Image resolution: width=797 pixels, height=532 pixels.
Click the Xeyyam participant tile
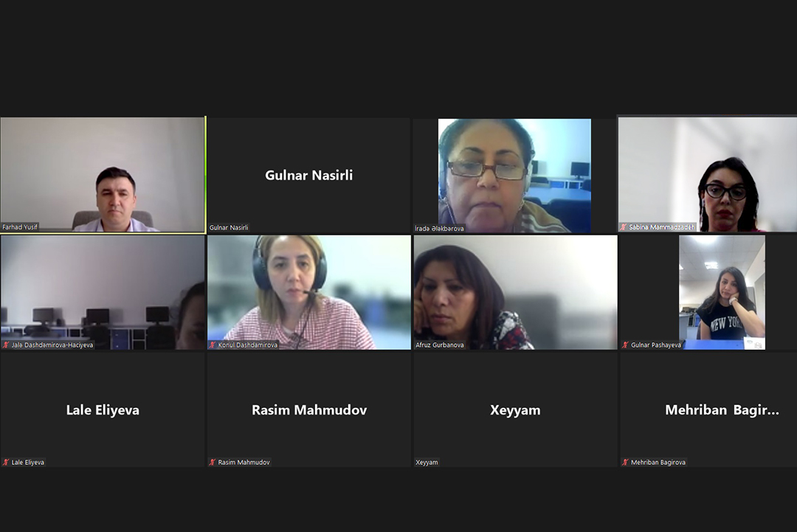515,410
